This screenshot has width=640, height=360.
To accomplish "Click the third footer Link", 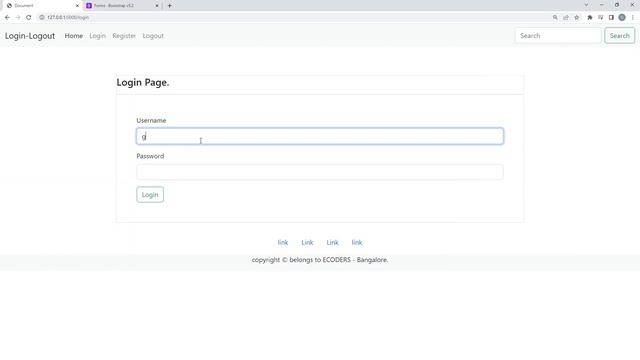I will tap(332, 242).
